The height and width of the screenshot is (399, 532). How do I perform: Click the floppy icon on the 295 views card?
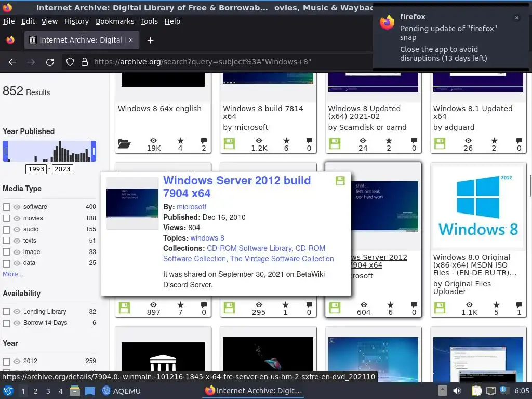coord(229,308)
